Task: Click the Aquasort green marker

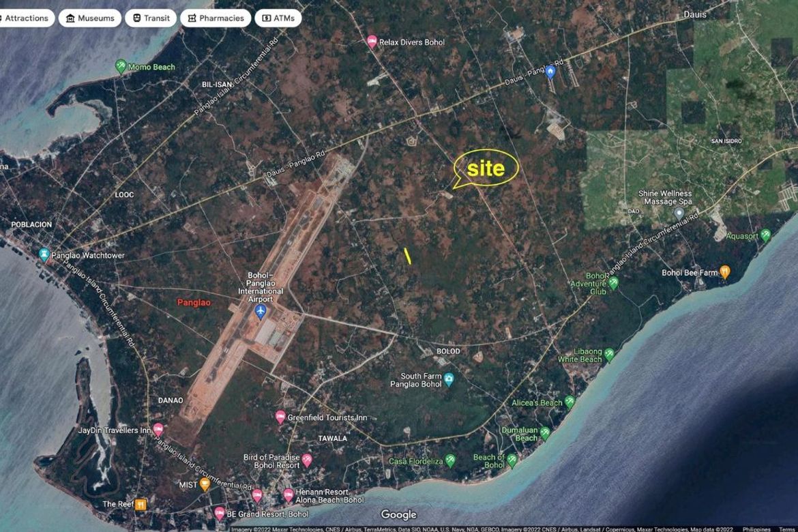Action: [x=765, y=235]
